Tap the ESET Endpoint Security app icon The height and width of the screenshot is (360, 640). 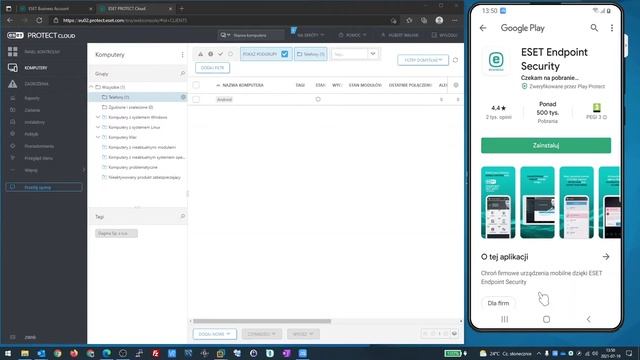[496, 61]
